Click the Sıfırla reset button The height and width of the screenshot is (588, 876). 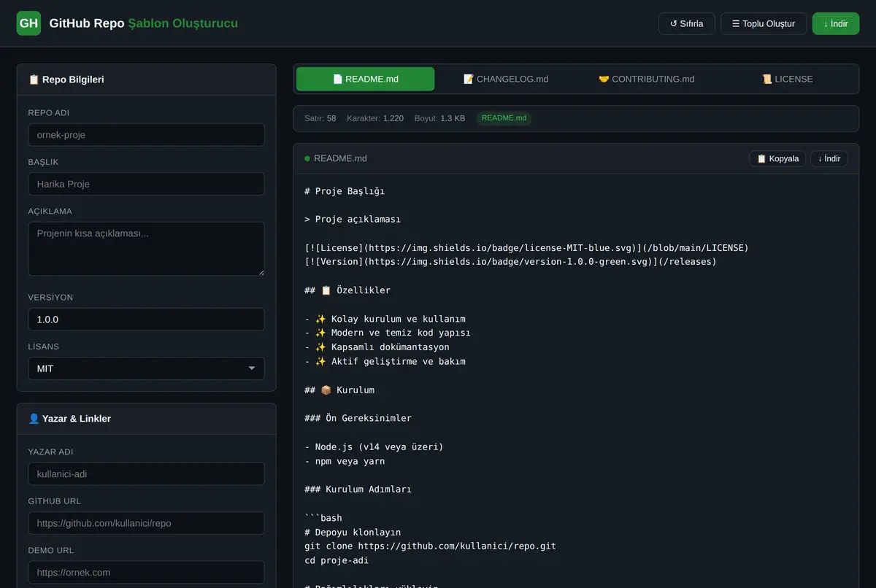tap(686, 23)
